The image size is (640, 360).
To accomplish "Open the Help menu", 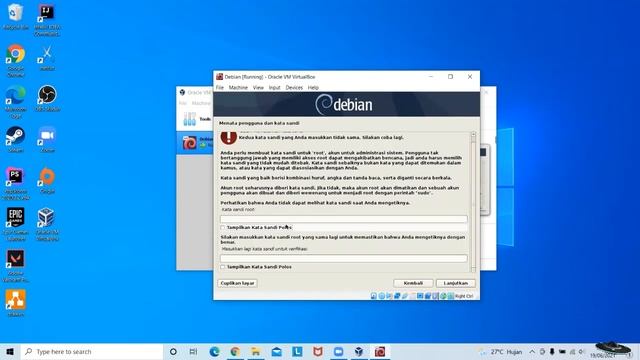I will coord(313,87).
